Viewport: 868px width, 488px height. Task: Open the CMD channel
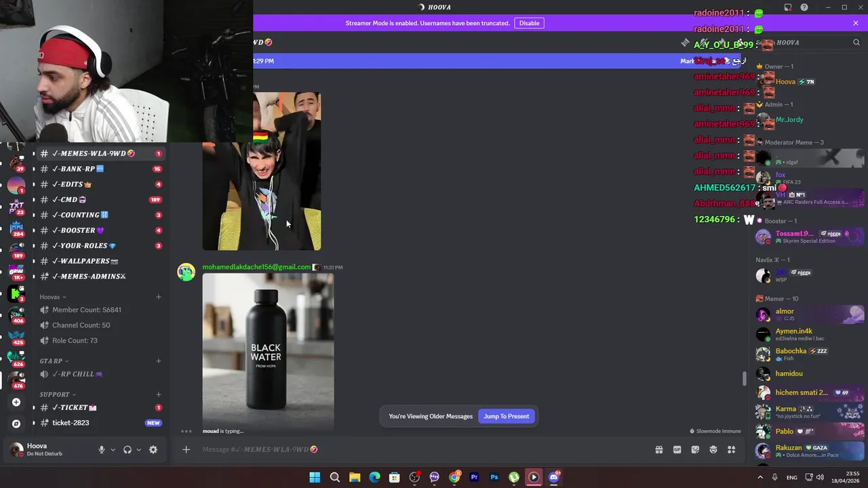point(100,199)
